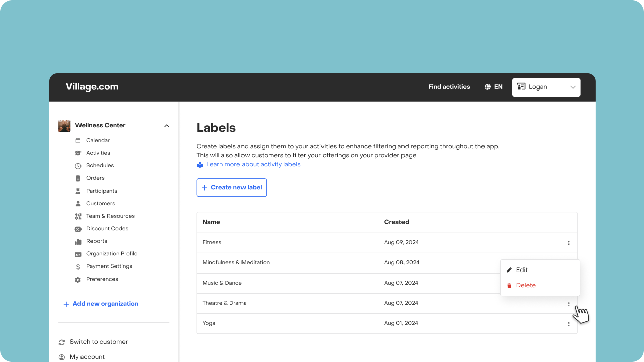Navigate to Customers
The width and height of the screenshot is (644, 362).
tap(101, 203)
